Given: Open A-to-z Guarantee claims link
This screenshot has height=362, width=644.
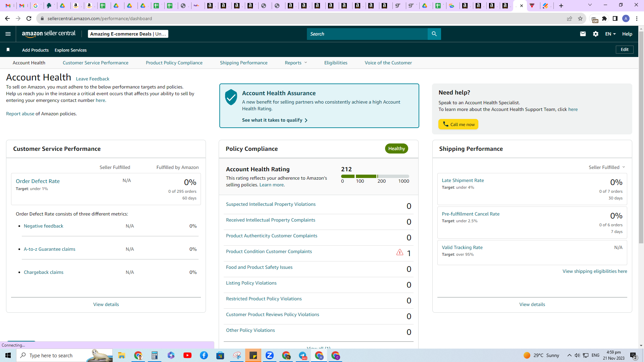Looking at the screenshot, I should point(50,249).
